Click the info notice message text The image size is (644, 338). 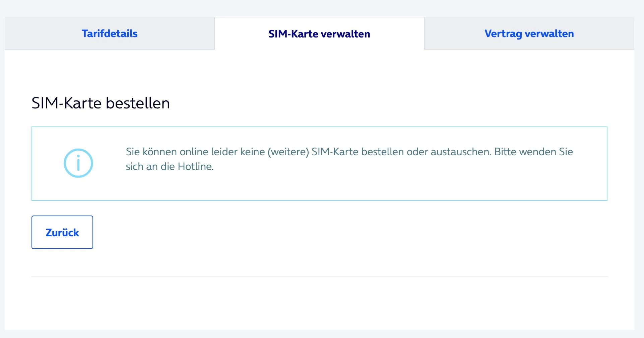click(349, 159)
